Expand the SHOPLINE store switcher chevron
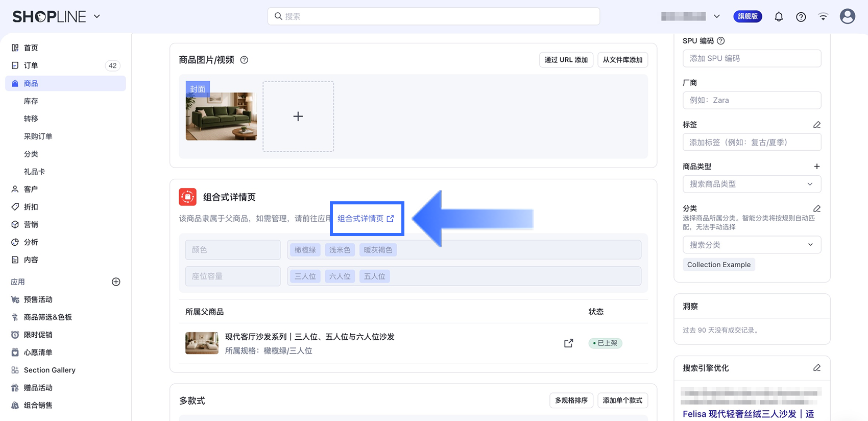This screenshot has width=868, height=421. click(97, 16)
